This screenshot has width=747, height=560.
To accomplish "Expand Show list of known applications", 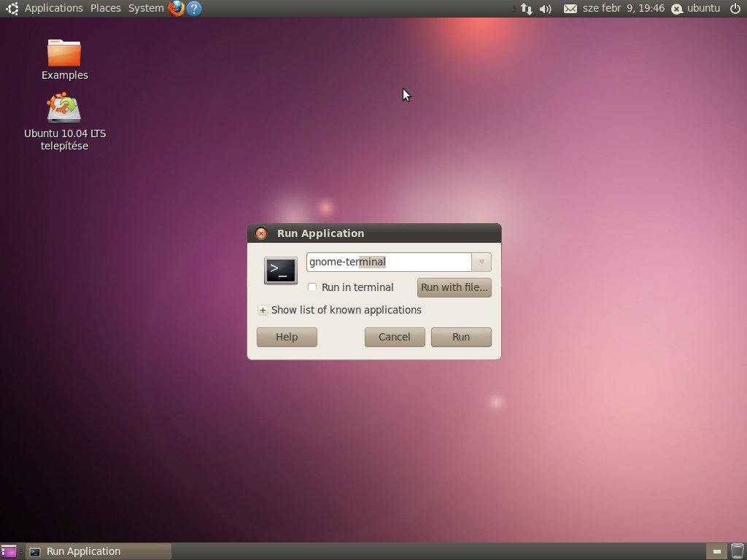I will pyautogui.click(x=339, y=310).
